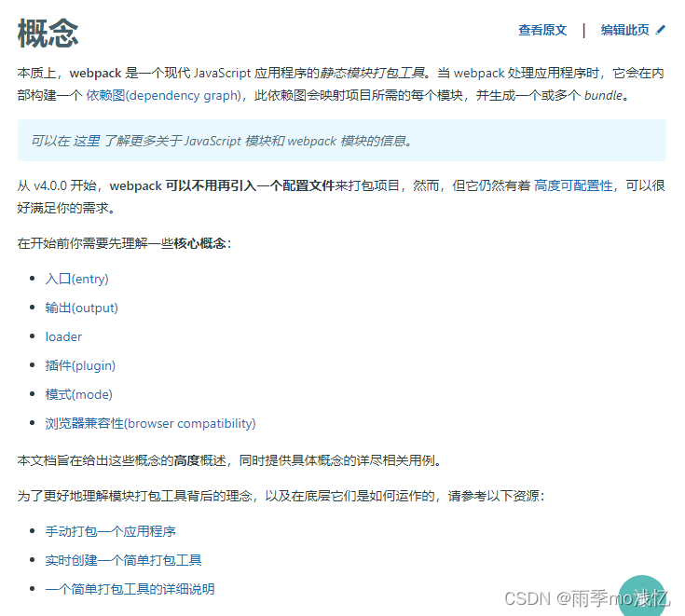Click the teal floating round button
This screenshot has height=616, width=685.
click(x=642, y=596)
